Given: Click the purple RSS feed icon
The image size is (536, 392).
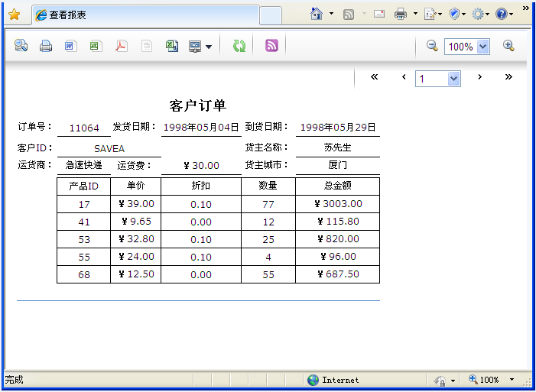Looking at the screenshot, I should click(x=271, y=45).
